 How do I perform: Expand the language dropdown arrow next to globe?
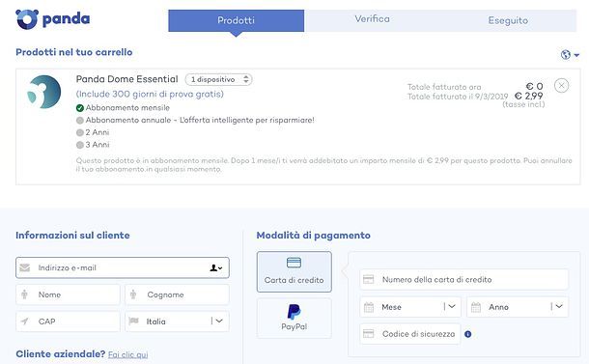[576, 55]
